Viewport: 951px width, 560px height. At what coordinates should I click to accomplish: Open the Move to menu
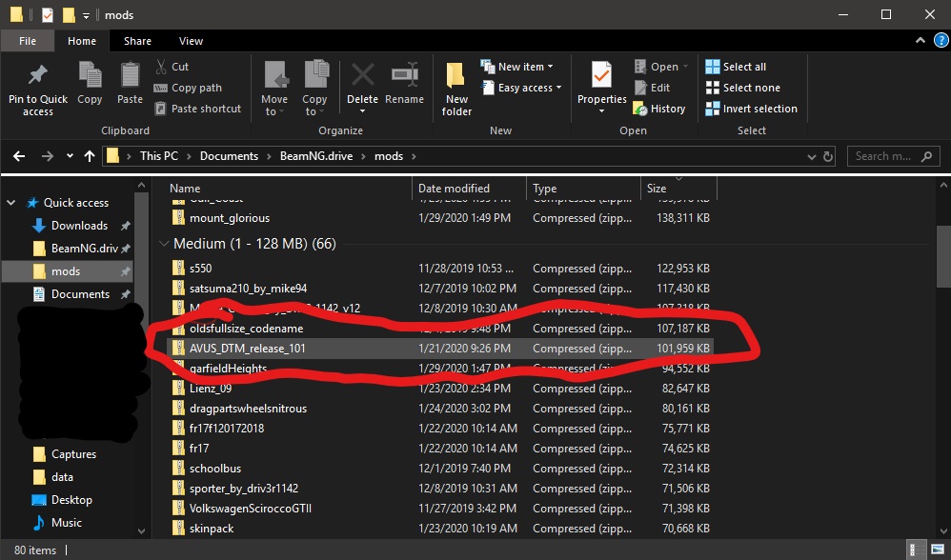pos(274,89)
